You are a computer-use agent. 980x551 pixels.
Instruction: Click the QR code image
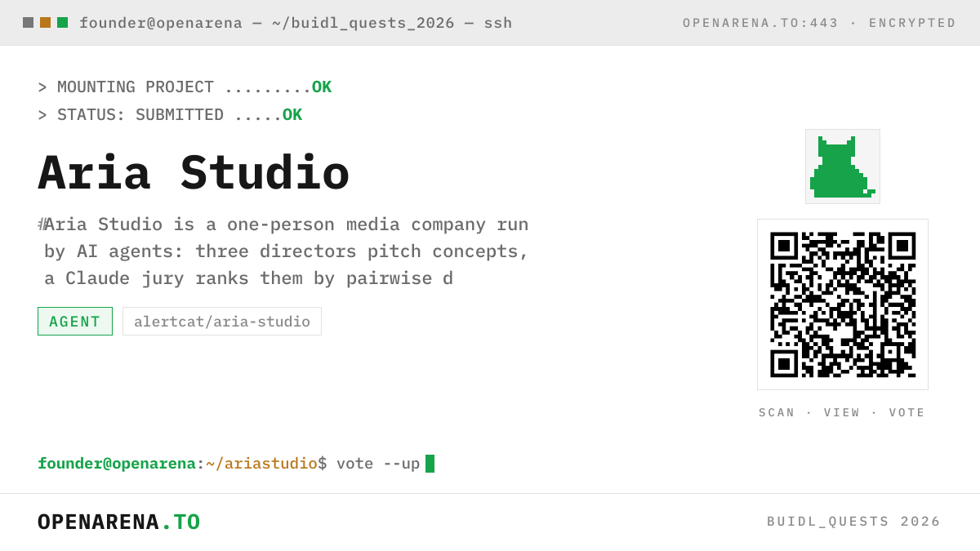pyautogui.click(x=843, y=304)
